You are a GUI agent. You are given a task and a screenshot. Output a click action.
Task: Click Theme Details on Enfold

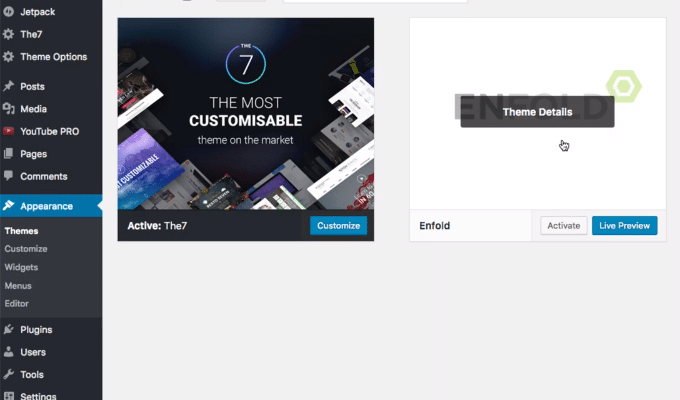(537, 112)
